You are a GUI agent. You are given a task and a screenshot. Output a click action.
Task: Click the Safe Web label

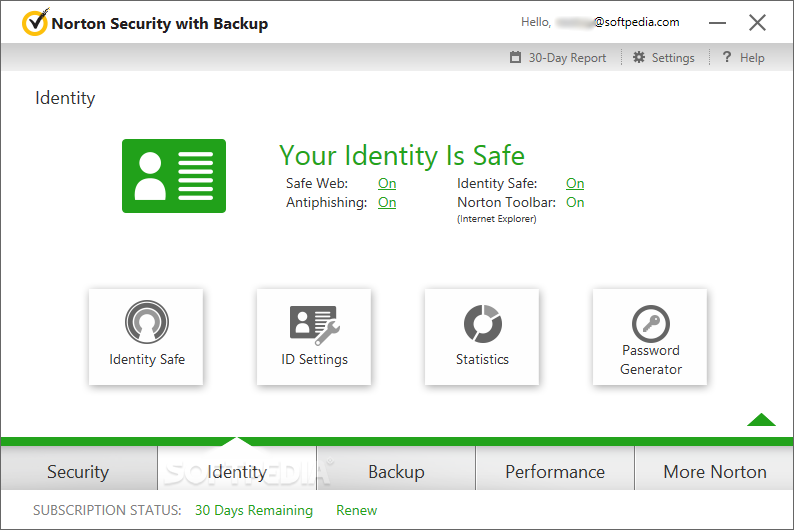pyautogui.click(x=317, y=183)
